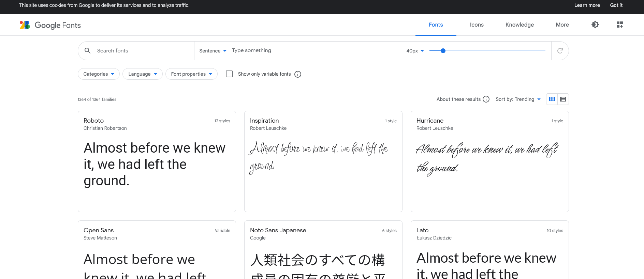Open the Inspiration font card
The image size is (644, 279).
tap(323, 161)
